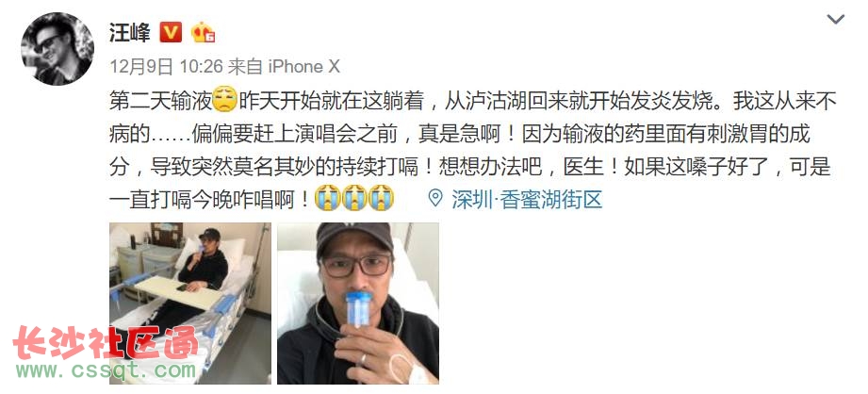Open the 汪峰 profile avatar

click(57, 49)
